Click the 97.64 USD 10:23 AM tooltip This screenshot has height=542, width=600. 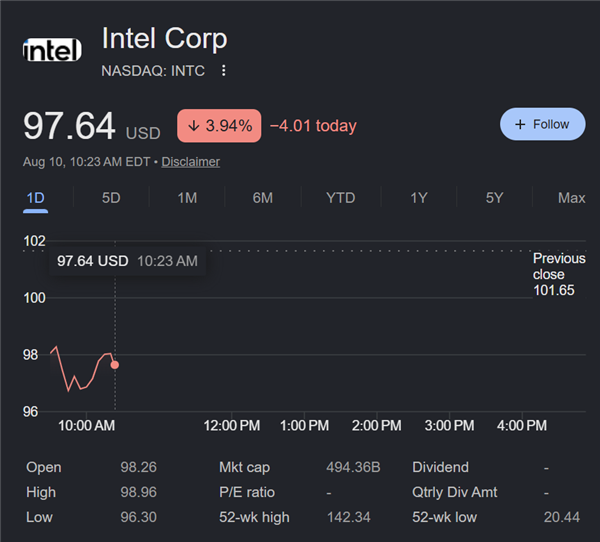point(127,261)
